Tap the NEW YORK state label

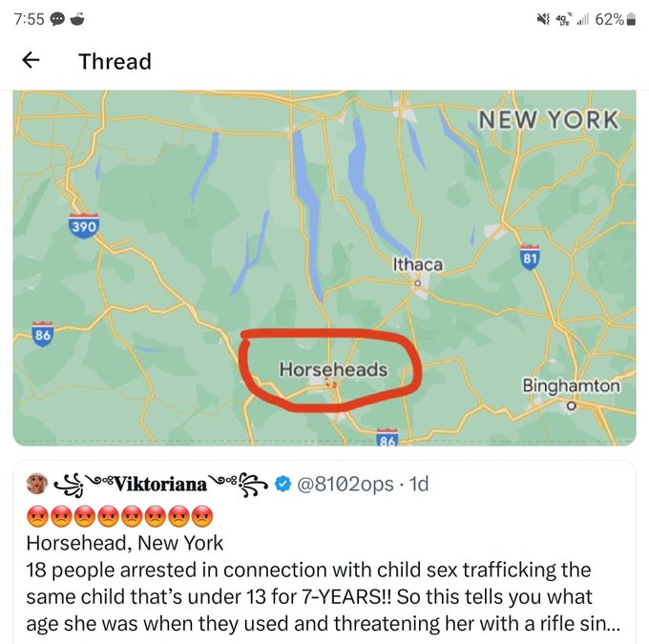click(549, 119)
